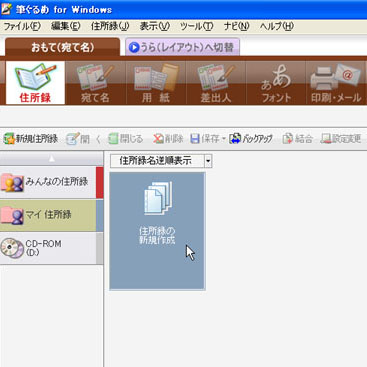Open the 印刷・メール print and mail tool

tap(336, 83)
